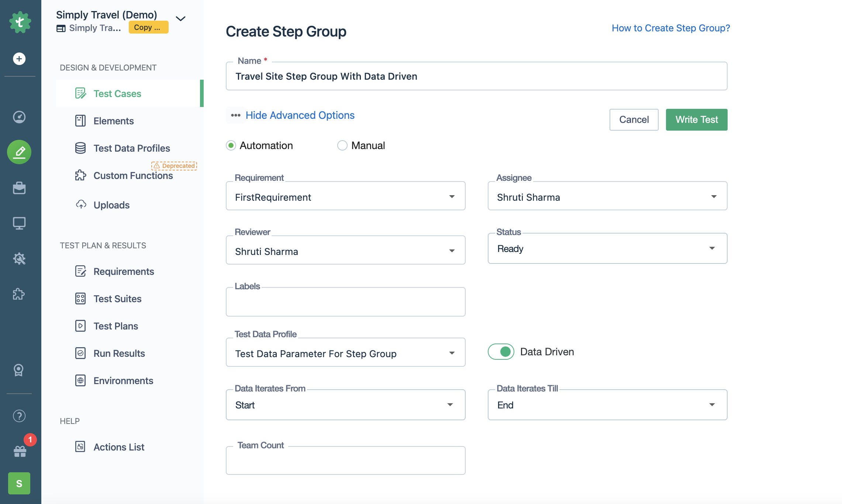Click the Elements icon in sidebar

[x=80, y=120]
